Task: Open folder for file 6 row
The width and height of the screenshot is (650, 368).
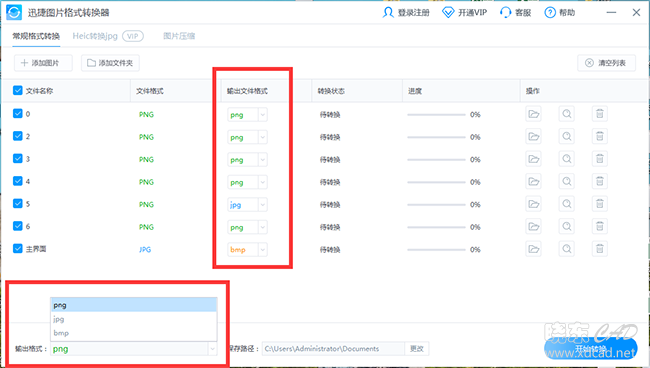Action: pyautogui.click(x=534, y=226)
